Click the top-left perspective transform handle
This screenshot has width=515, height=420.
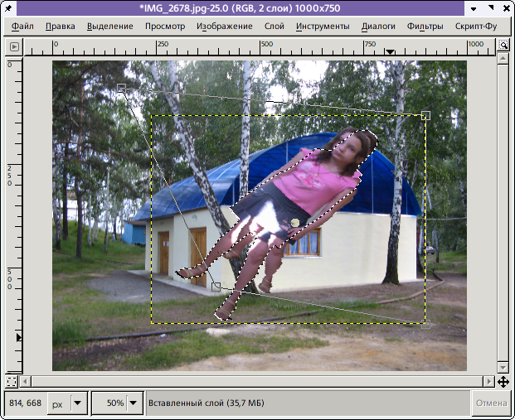tap(121, 87)
